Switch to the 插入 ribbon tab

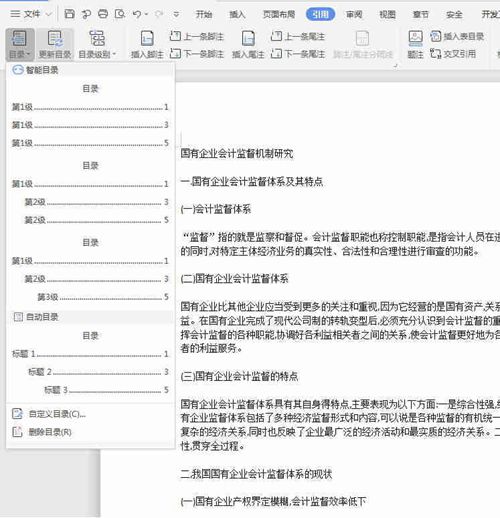pyautogui.click(x=237, y=14)
